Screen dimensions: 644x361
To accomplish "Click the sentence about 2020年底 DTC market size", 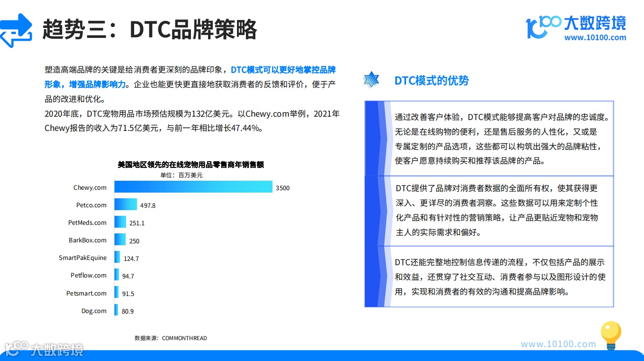I will click(140, 114).
